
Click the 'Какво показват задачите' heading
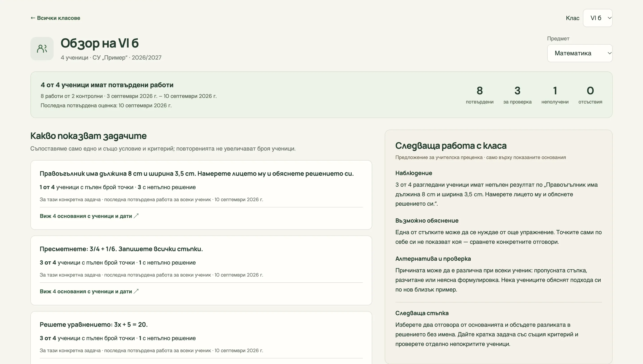(88, 136)
